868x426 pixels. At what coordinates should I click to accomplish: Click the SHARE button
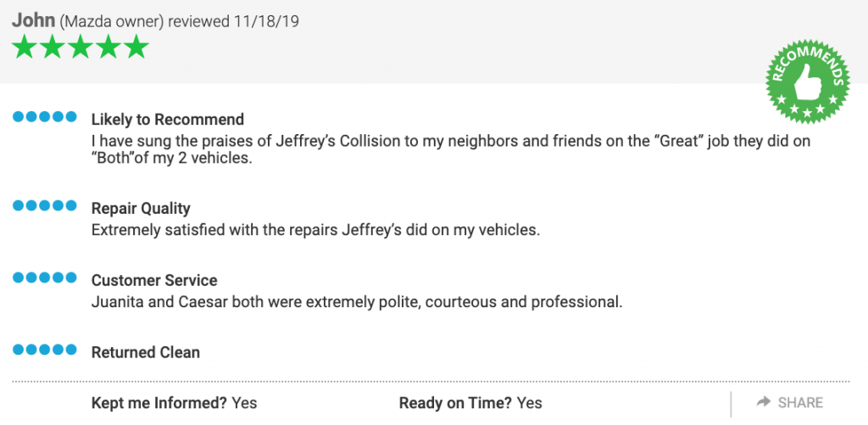(790, 403)
